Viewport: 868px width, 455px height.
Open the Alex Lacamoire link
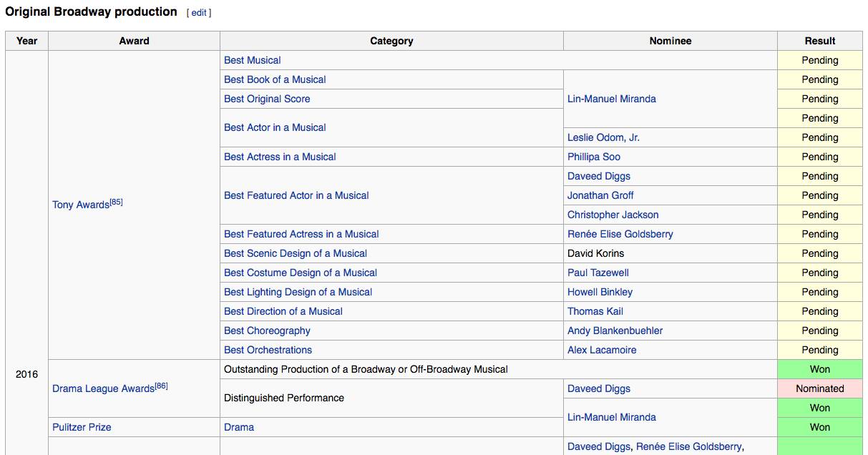[602, 350]
